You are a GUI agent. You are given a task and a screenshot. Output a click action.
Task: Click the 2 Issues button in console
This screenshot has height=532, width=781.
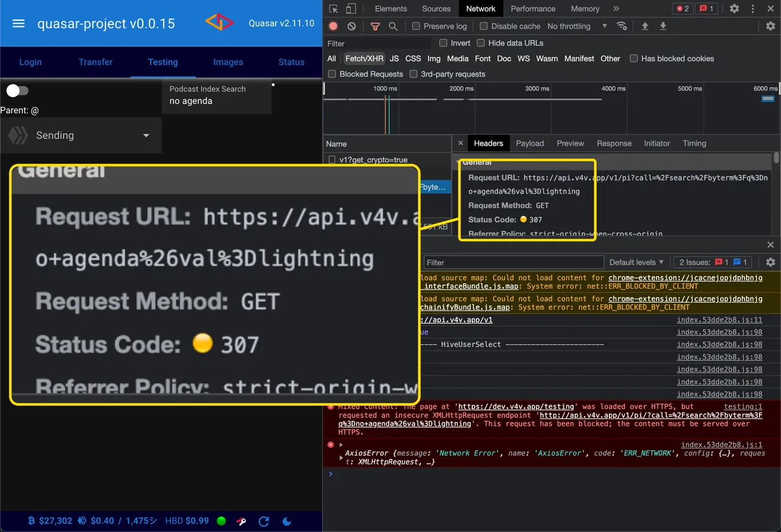click(x=713, y=262)
